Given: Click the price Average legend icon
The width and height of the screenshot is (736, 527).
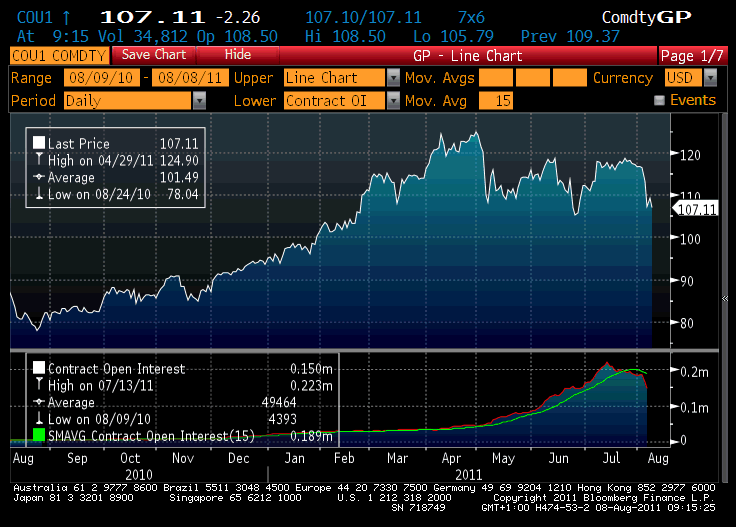Looking at the screenshot, I should pos(39,177).
